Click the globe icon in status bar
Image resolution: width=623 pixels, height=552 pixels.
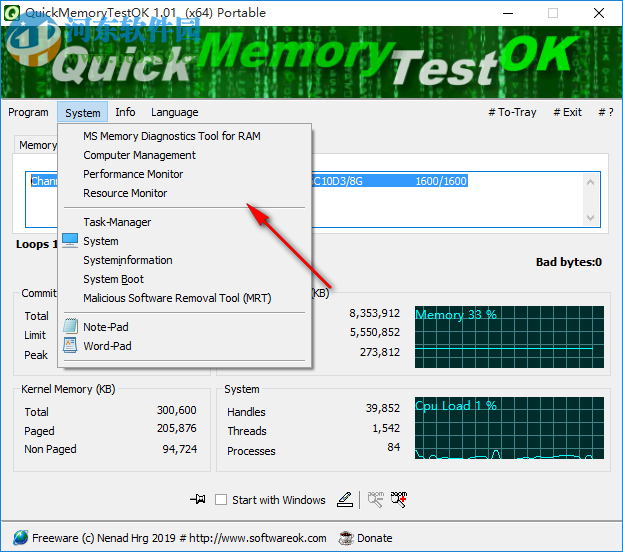coord(20,538)
